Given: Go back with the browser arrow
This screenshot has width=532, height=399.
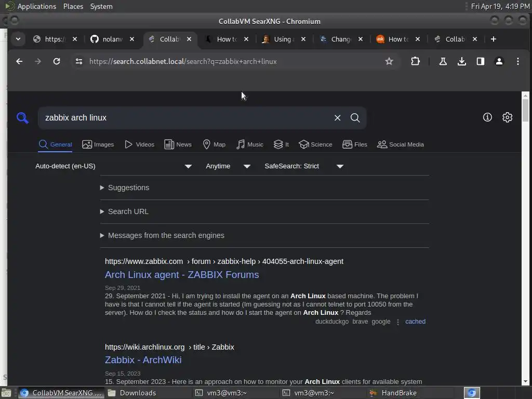Looking at the screenshot, I should pos(19,61).
